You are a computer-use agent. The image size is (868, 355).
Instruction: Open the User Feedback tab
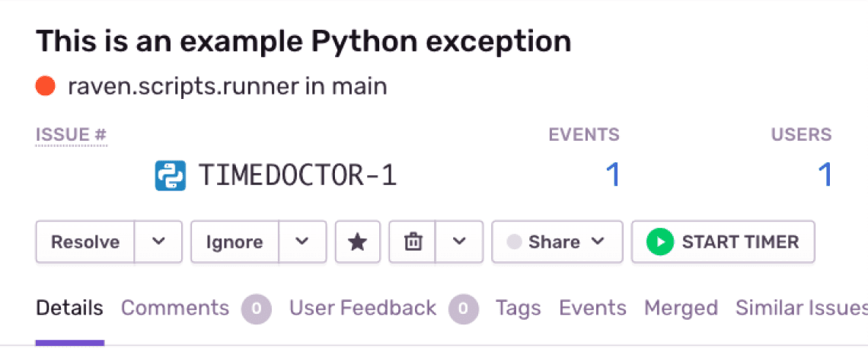(362, 308)
